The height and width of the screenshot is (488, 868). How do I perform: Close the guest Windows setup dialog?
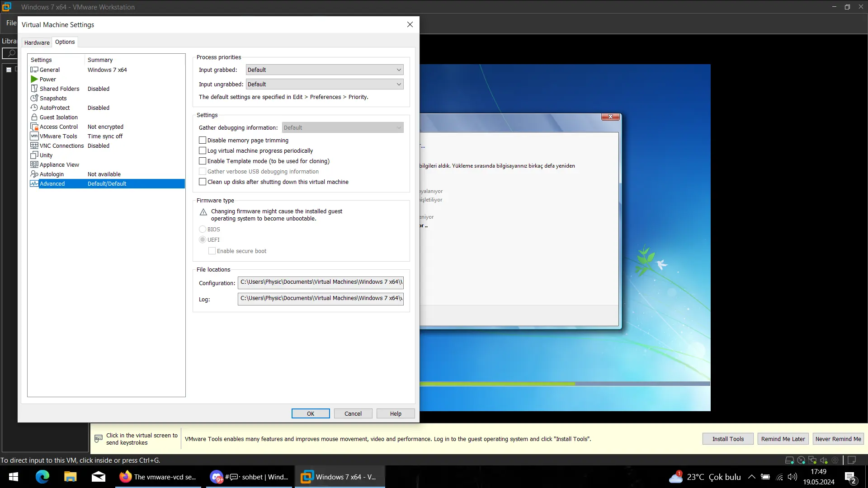click(610, 117)
